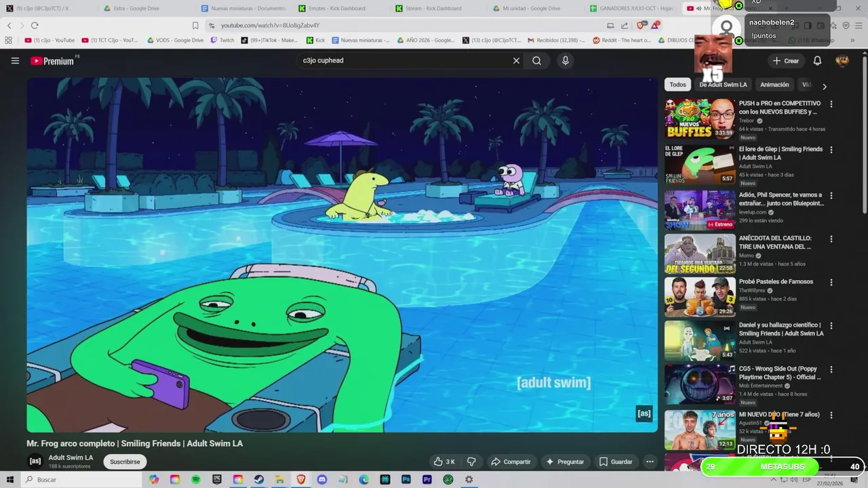Open the YouTube guide hamburger menu
The image size is (868, 488).
click(x=15, y=61)
